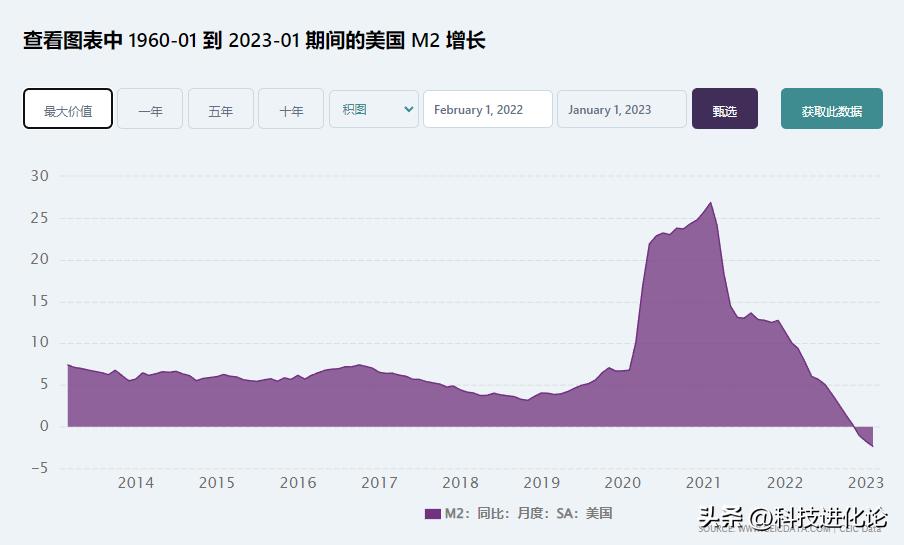Click the −5 y-axis value
The width and height of the screenshot is (904, 545).
pos(40,468)
